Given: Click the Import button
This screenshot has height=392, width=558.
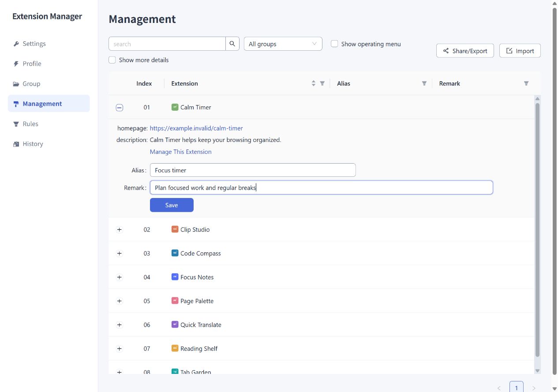Looking at the screenshot, I should [520, 51].
